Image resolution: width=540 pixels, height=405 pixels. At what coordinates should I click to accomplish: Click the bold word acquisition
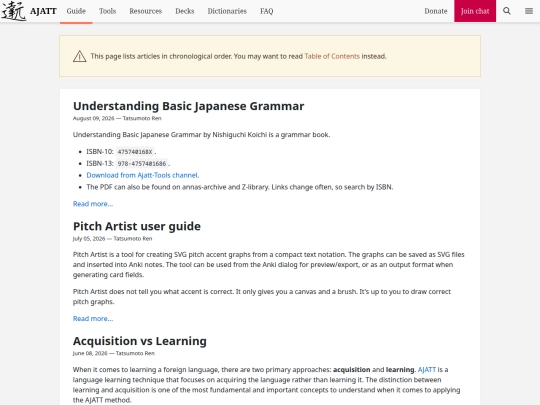pyautogui.click(x=352, y=370)
